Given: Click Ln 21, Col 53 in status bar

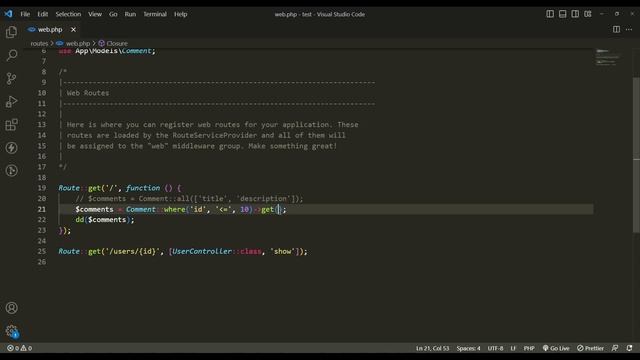Looking at the screenshot, I should tap(432, 348).
